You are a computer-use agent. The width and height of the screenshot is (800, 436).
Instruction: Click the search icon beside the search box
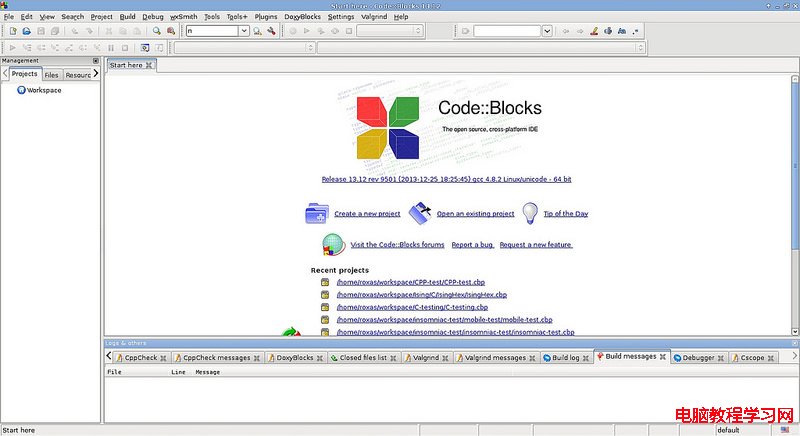pos(257,31)
